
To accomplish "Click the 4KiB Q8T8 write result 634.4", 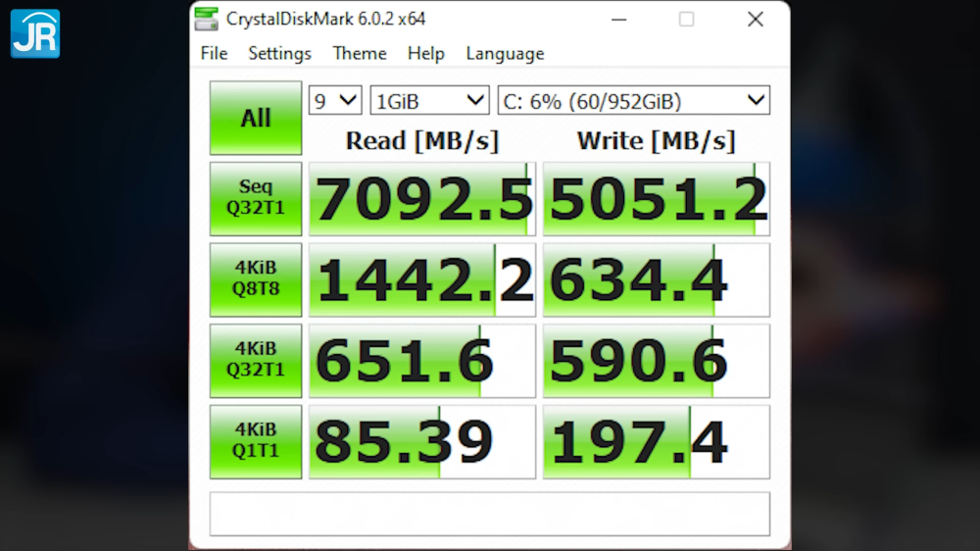I will pos(657,279).
